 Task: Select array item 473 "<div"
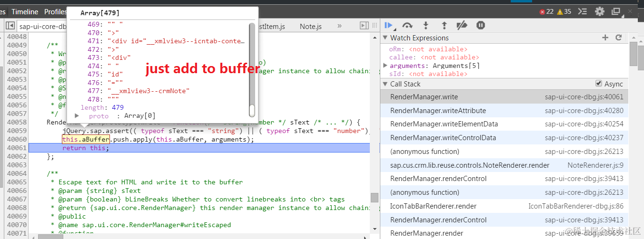coord(109,57)
